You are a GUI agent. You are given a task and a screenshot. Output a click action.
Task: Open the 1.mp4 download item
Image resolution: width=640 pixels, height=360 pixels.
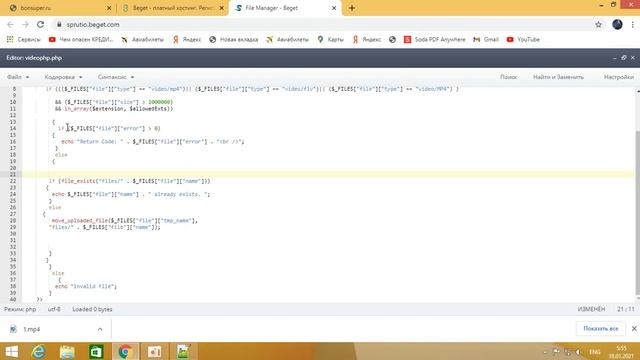pyautogui.click(x=32, y=329)
